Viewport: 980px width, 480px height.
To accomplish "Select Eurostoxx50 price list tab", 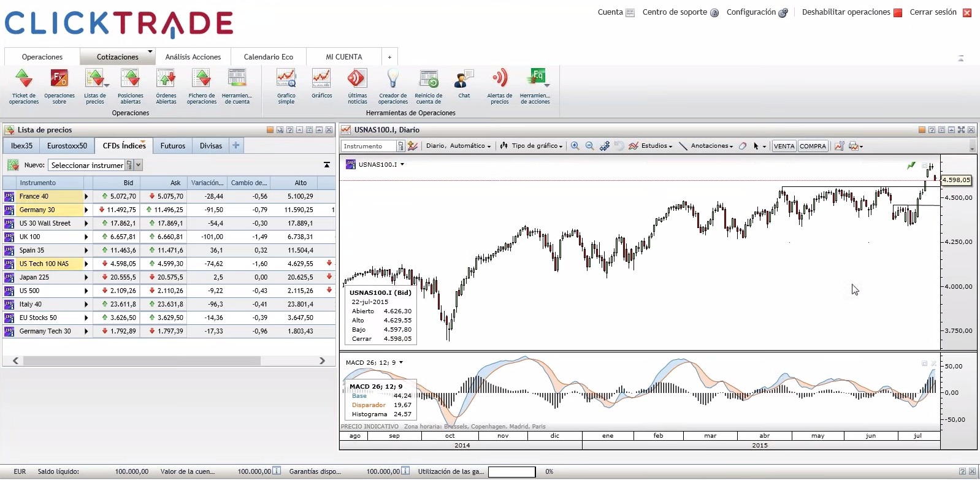I will 67,146.
